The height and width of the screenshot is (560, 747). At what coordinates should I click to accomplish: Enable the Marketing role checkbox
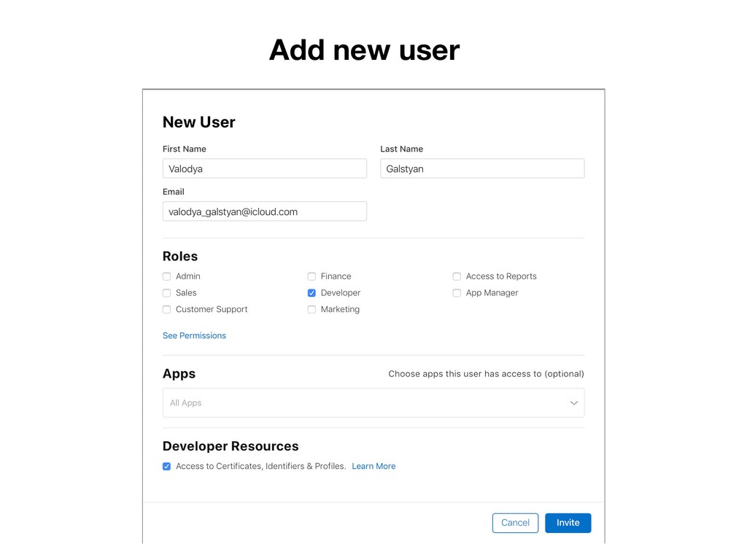click(311, 309)
